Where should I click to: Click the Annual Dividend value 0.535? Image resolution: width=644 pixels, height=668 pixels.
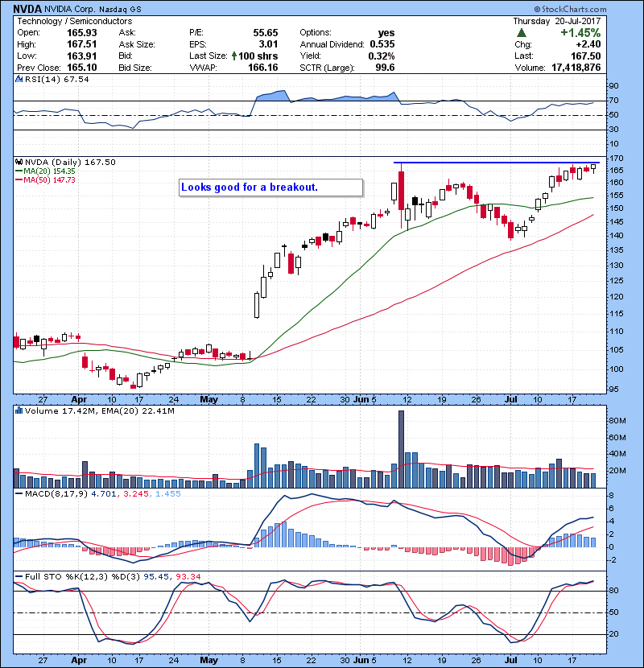tap(382, 44)
